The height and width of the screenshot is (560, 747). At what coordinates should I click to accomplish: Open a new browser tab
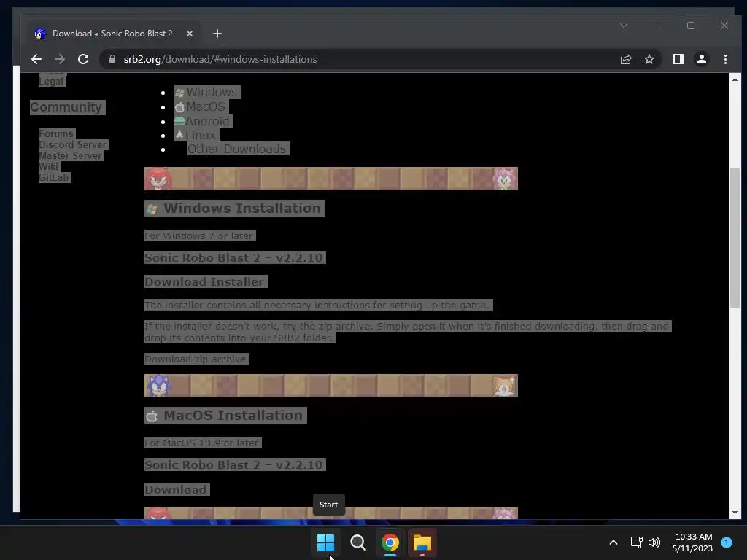coord(217,34)
